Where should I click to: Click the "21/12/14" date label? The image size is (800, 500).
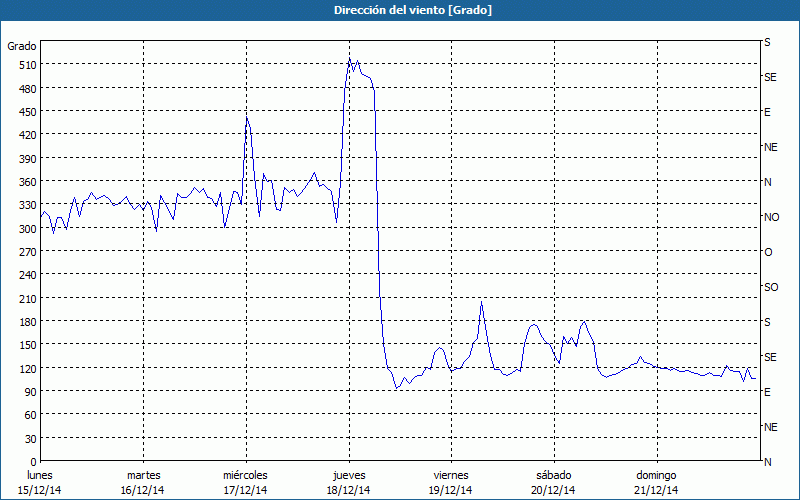[x=656, y=490]
